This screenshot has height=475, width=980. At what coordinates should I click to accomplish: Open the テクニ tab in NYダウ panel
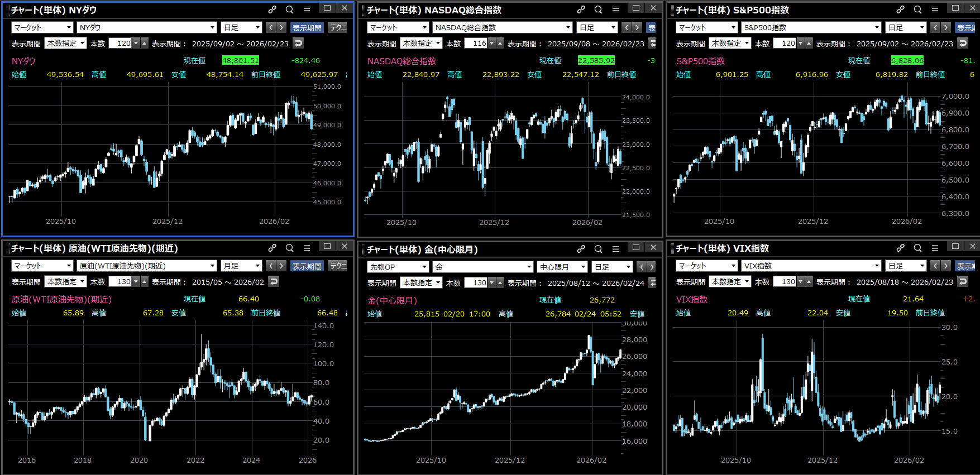(x=338, y=27)
